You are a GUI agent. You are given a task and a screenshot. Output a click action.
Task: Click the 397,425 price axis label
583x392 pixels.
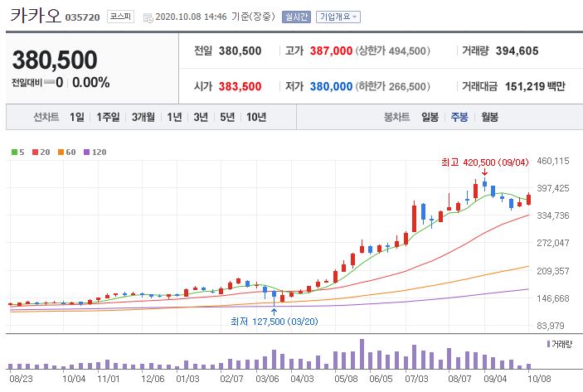click(553, 188)
